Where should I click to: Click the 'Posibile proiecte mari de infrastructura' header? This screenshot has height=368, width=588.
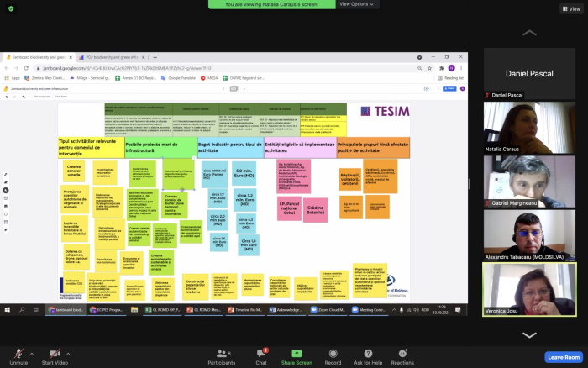(161, 147)
